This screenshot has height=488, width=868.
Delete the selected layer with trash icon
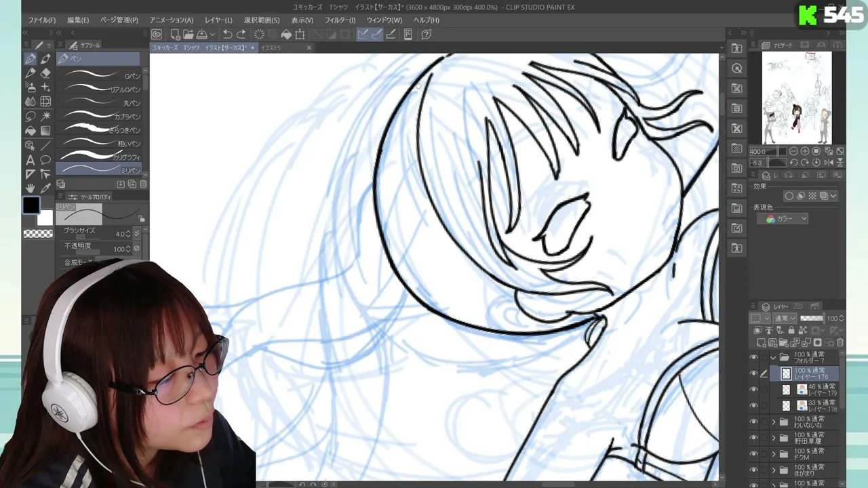(x=840, y=343)
